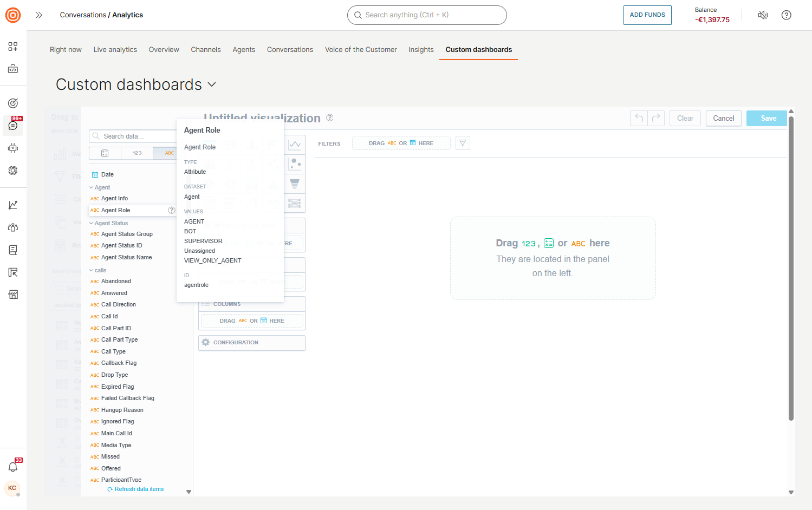The height and width of the screenshot is (510, 812).
Task: Choose the sankey diagram visualization type
Action: (x=294, y=203)
